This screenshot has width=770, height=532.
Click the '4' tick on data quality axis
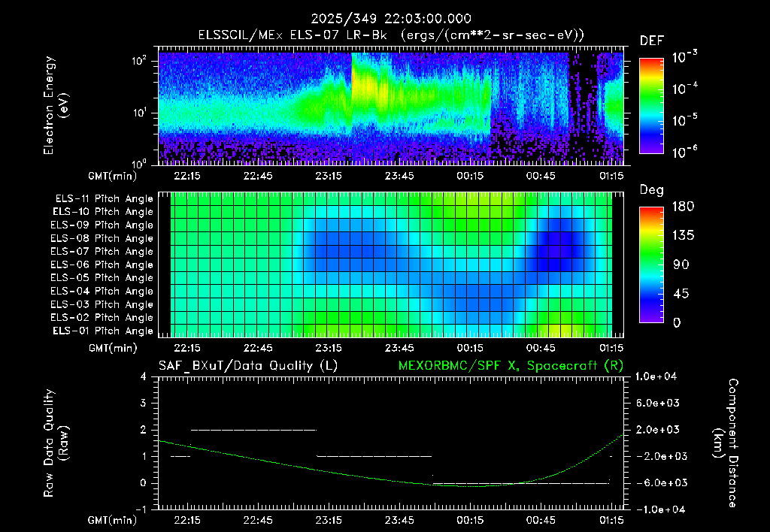(144, 376)
